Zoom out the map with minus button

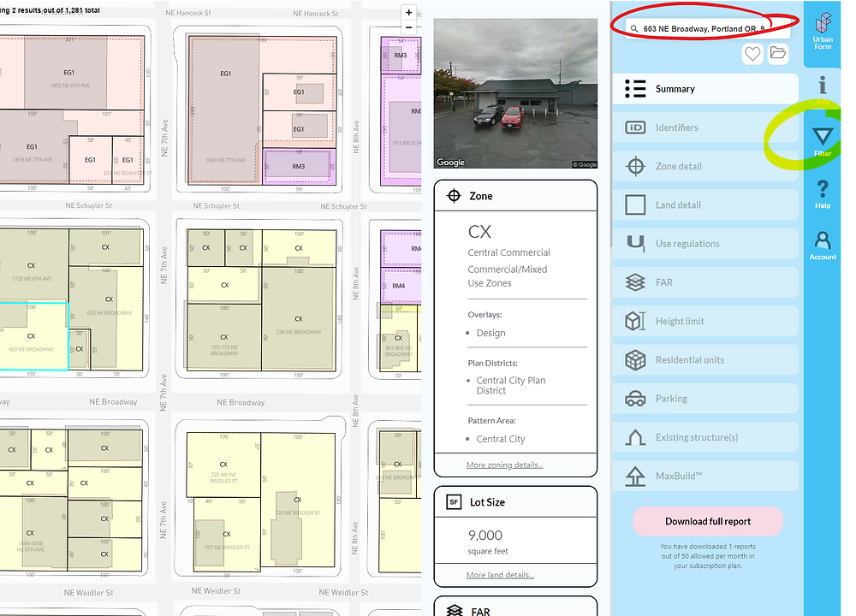pos(408,27)
